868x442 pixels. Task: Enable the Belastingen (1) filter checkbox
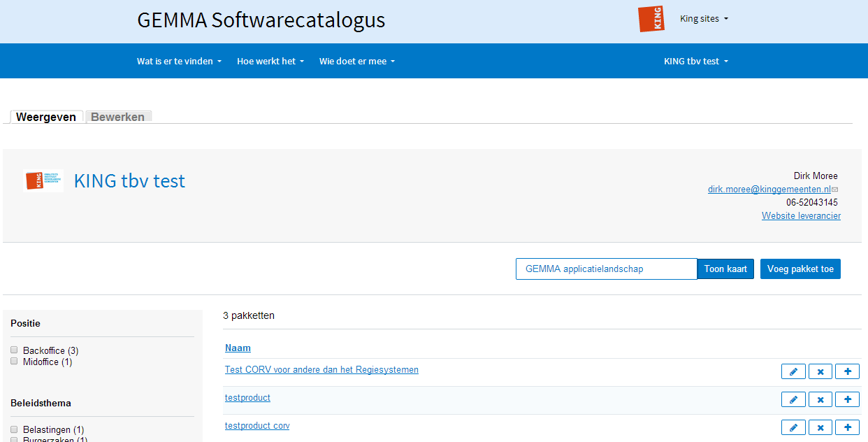click(14, 429)
